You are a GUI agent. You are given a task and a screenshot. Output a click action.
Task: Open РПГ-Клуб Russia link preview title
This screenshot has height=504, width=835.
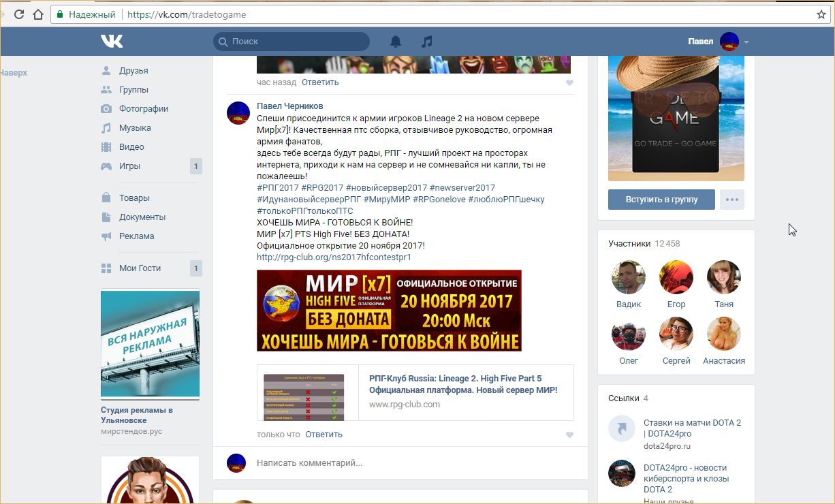(463, 384)
